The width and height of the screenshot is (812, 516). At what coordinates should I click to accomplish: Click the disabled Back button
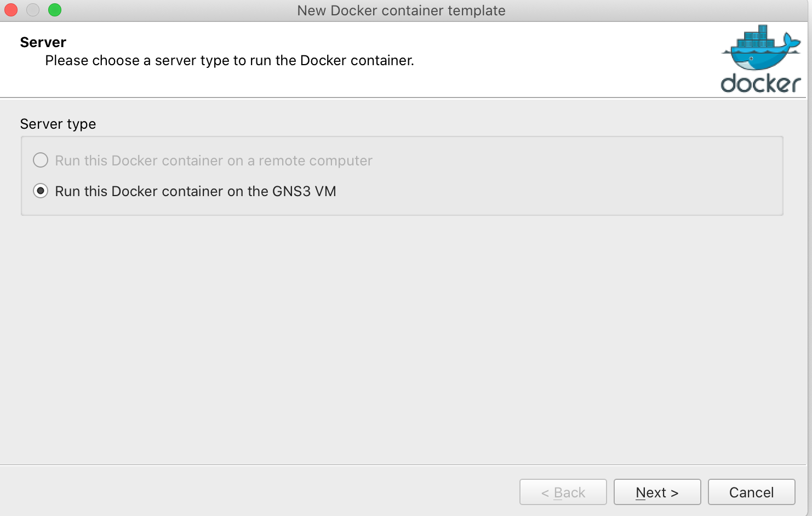(x=563, y=492)
